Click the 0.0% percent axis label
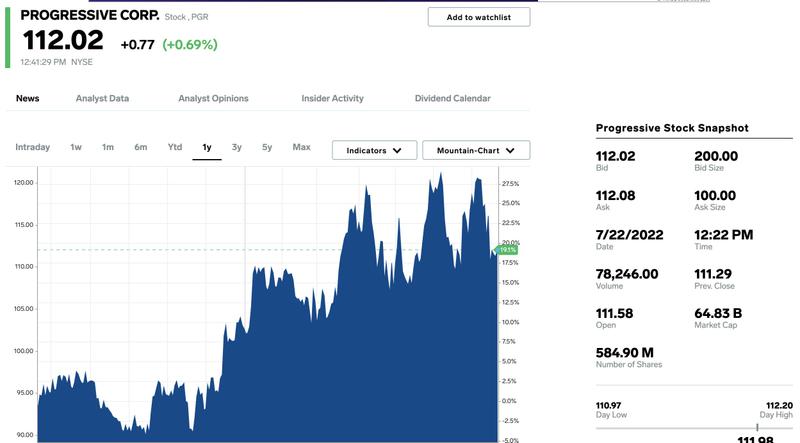 [x=509, y=401]
